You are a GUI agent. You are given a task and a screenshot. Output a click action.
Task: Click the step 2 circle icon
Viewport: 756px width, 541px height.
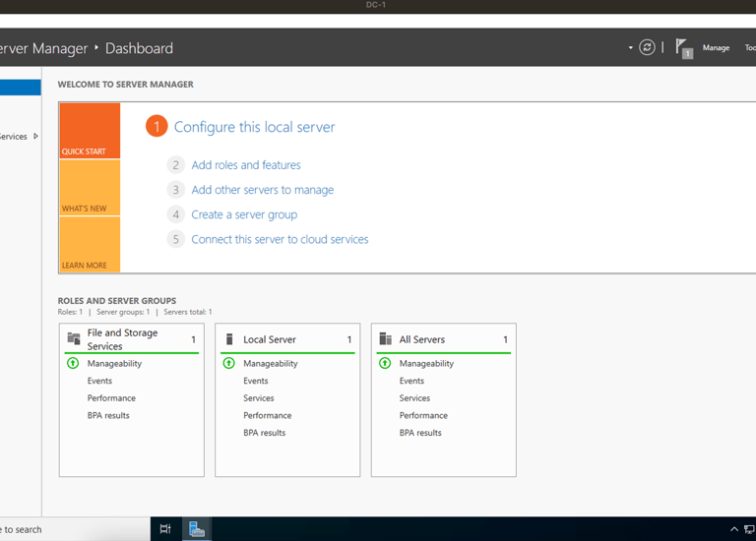[x=175, y=164]
